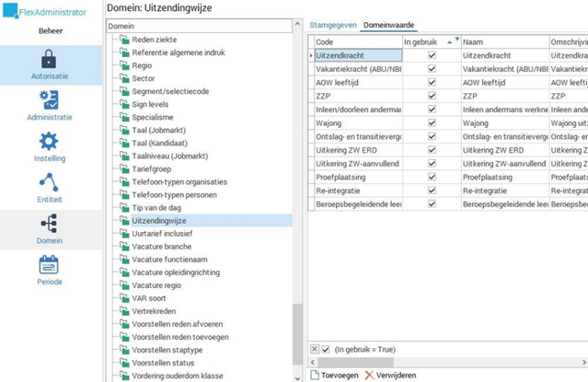588x382 pixels.
Task: Click the Toevoegen button
Action: point(335,375)
